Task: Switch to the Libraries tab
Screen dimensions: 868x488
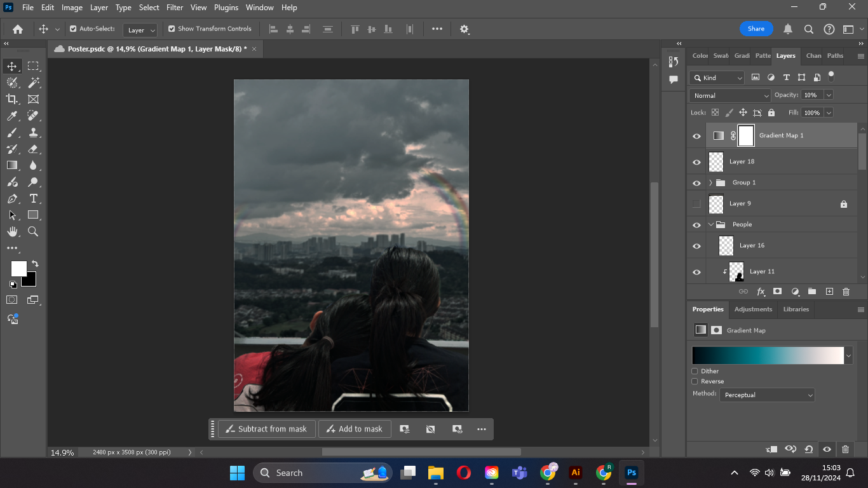Action: click(x=796, y=309)
